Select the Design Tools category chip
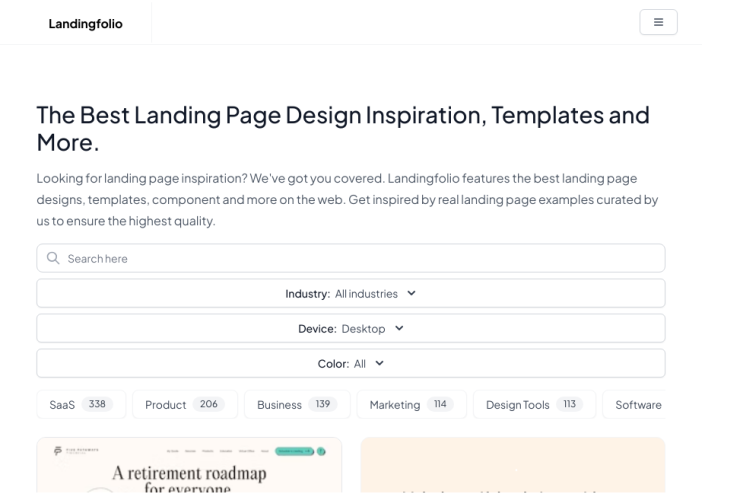 [x=534, y=404]
